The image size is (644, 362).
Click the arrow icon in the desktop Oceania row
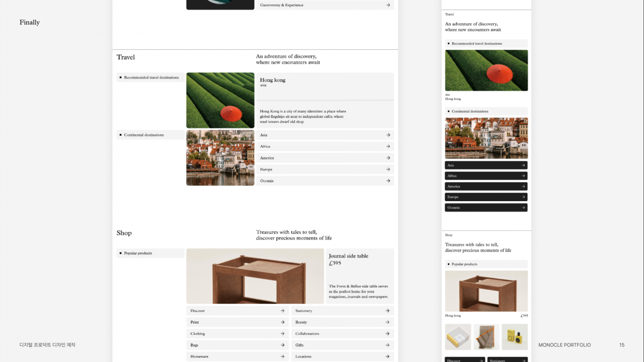coord(388,181)
